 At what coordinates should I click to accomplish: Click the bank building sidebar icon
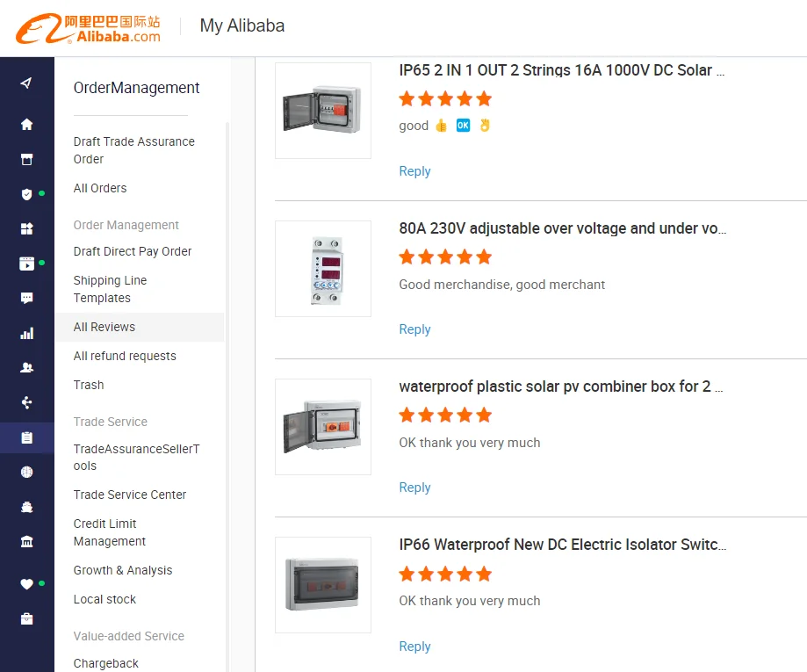click(x=26, y=542)
